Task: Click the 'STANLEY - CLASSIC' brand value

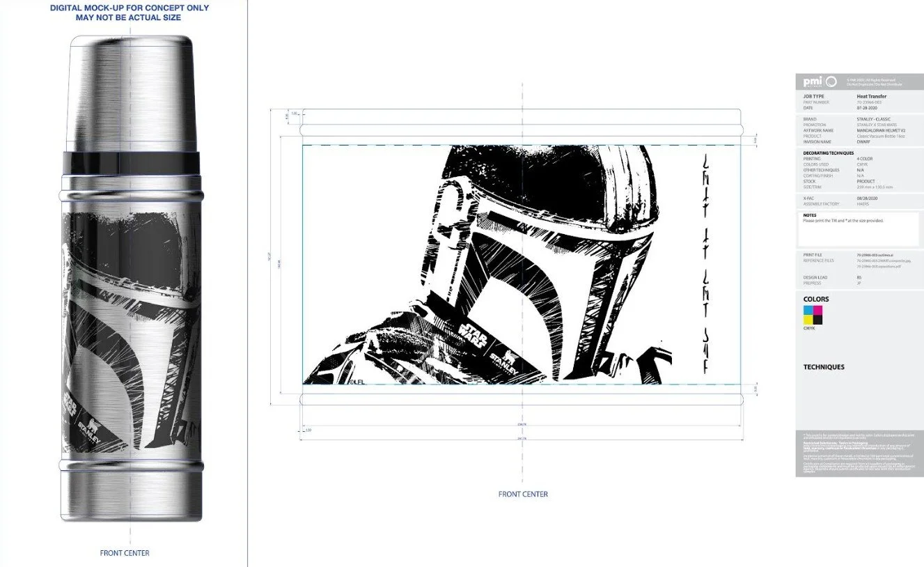Action: click(873, 119)
